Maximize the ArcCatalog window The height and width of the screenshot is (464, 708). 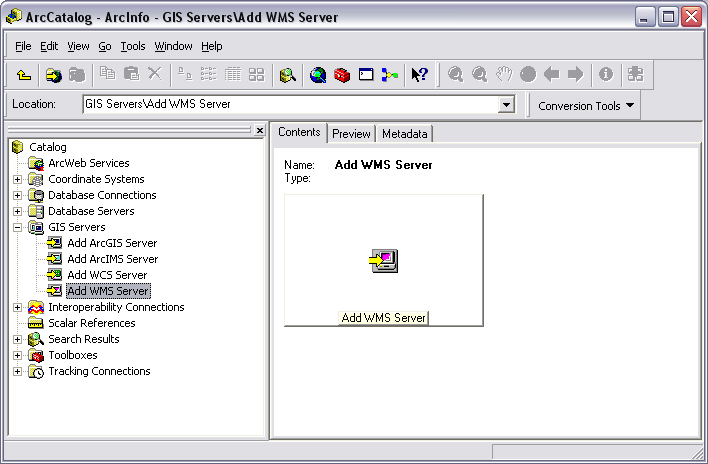tap(668, 17)
